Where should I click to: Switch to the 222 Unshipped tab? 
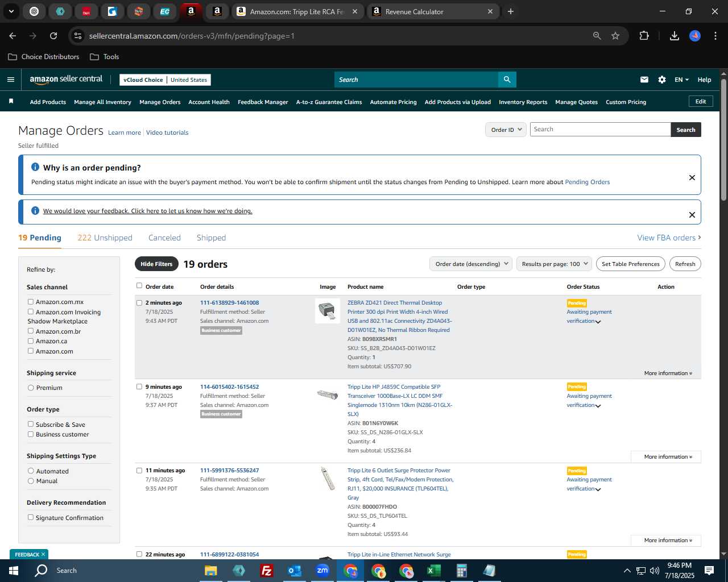[105, 238]
